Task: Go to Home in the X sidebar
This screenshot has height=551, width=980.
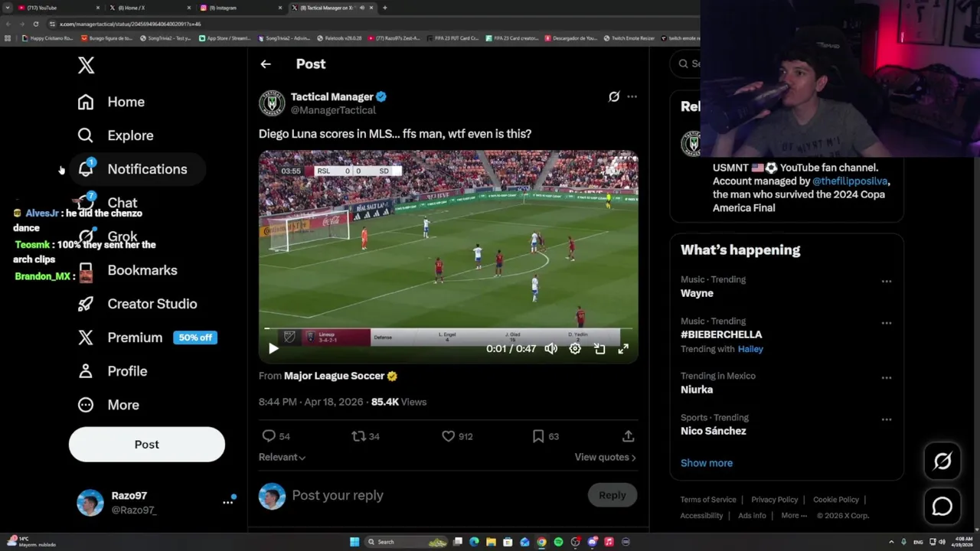Action: click(x=111, y=102)
